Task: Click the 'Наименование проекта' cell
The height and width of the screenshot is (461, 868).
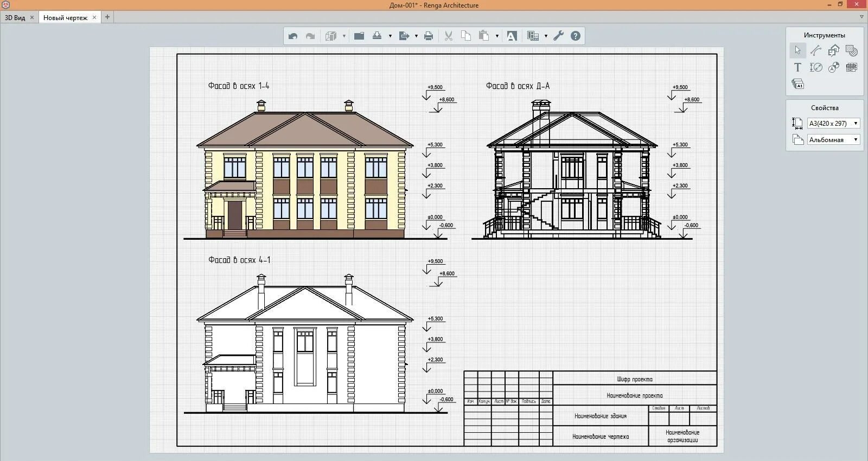Action: 635,395
